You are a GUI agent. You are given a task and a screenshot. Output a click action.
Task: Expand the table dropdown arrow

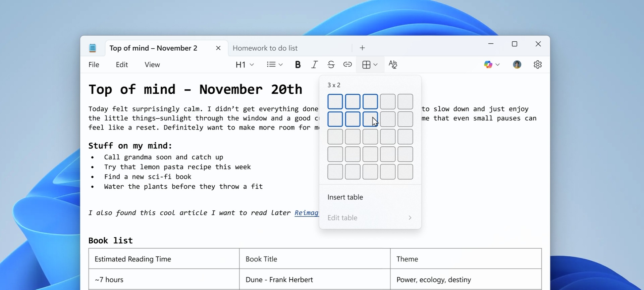coord(375,64)
